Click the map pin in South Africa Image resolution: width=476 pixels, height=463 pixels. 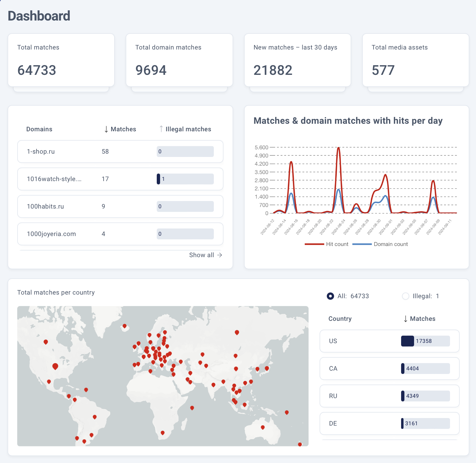(162, 433)
